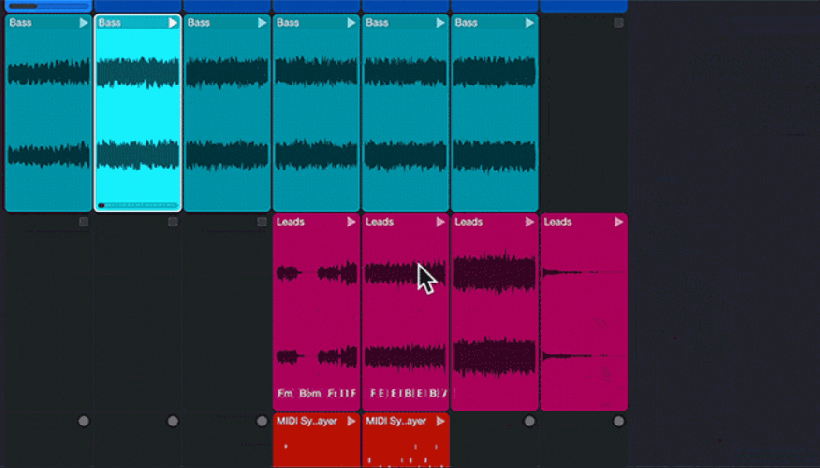Click stop square in first empty Leads row cell
This screenshot has width=820, height=468.
[x=83, y=222]
